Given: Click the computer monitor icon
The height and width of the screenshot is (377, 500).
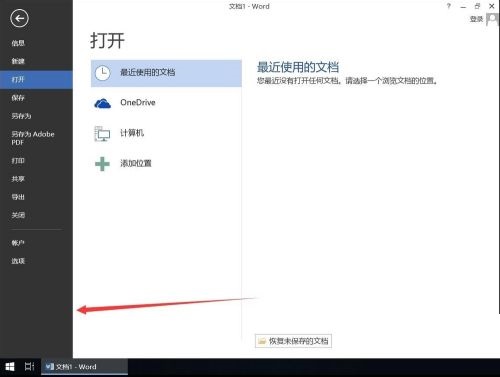Looking at the screenshot, I should coord(102,134).
